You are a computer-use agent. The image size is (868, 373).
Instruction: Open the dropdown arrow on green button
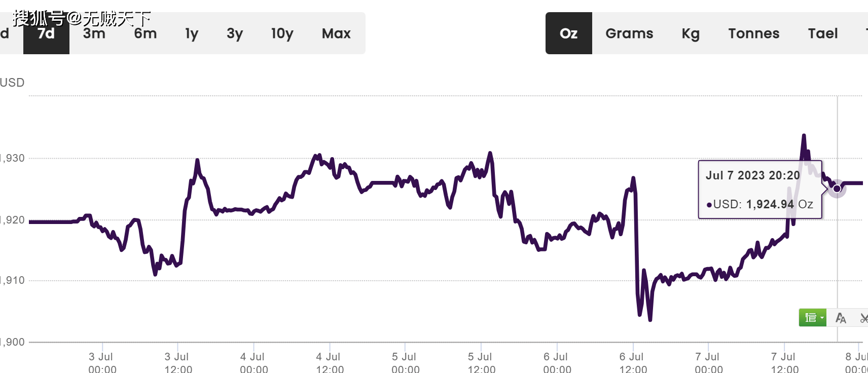click(x=822, y=318)
